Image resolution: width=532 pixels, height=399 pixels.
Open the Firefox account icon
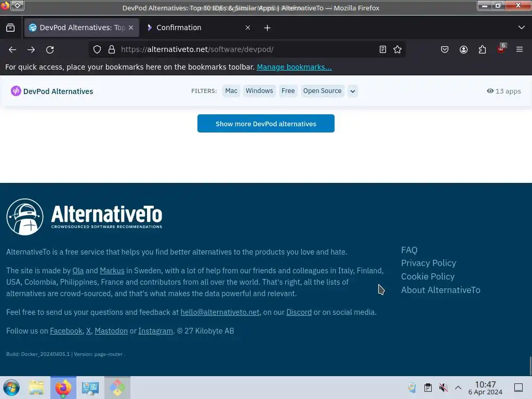point(463,49)
